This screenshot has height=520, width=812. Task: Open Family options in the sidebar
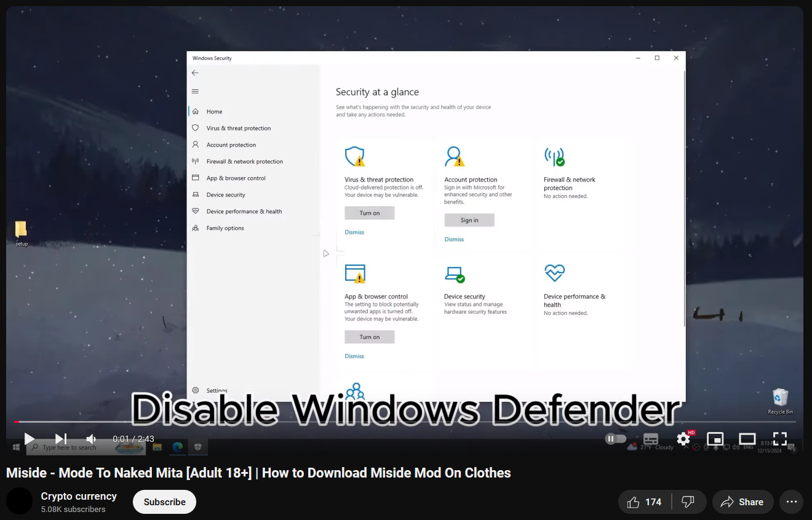click(x=253, y=228)
